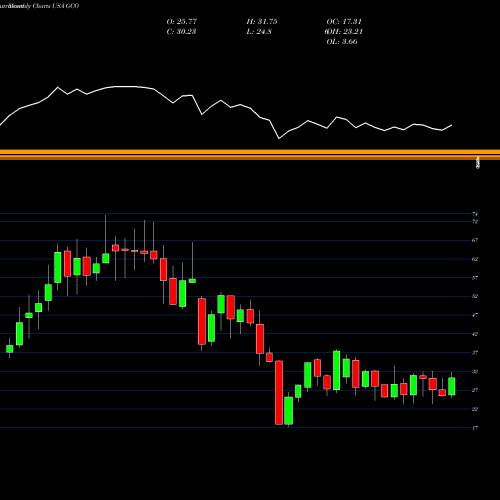Select the open value 'O: 25.77'
The height and width of the screenshot is (500, 500).
point(182,22)
